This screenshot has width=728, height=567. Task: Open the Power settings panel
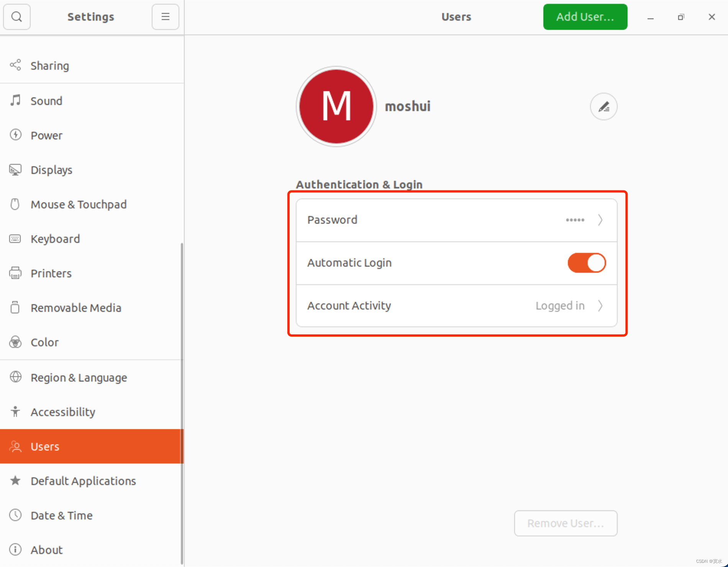92,135
